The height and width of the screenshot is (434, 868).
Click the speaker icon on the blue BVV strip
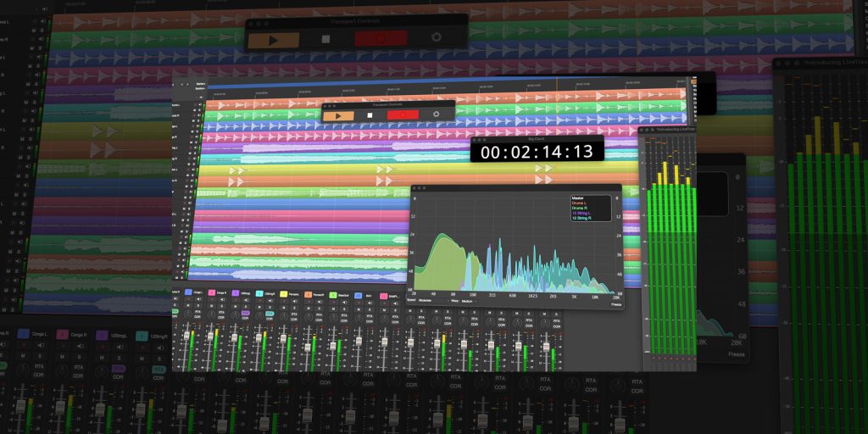pyautogui.click(x=370, y=303)
